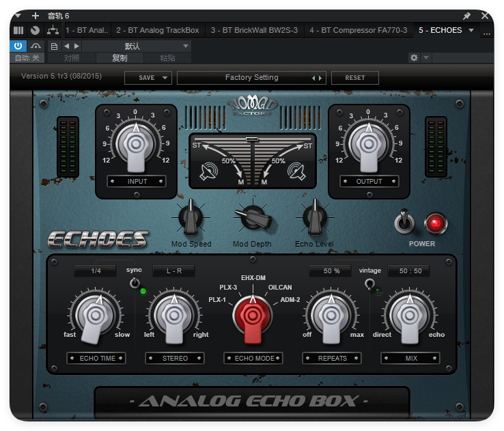Click the STEREO knob
504x431 pixels.
coord(174,316)
